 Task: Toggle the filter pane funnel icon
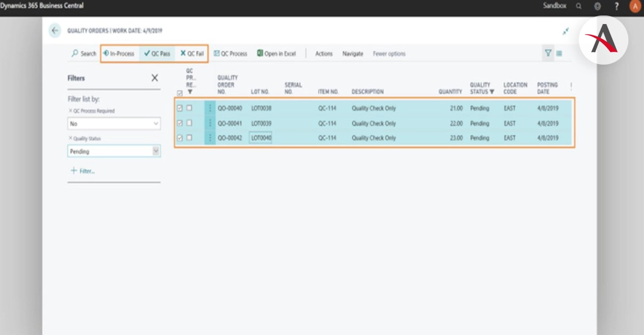pyautogui.click(x=548, y=53)
